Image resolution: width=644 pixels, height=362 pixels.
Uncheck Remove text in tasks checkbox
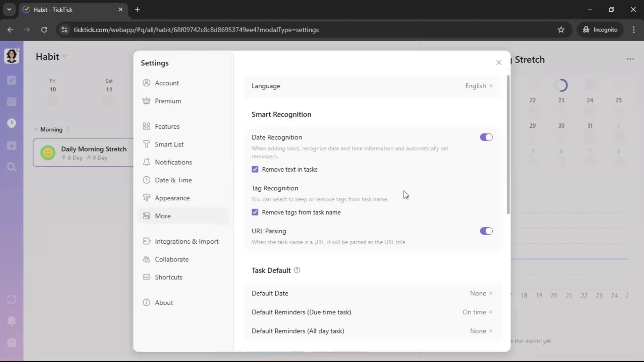coord(255,169)
